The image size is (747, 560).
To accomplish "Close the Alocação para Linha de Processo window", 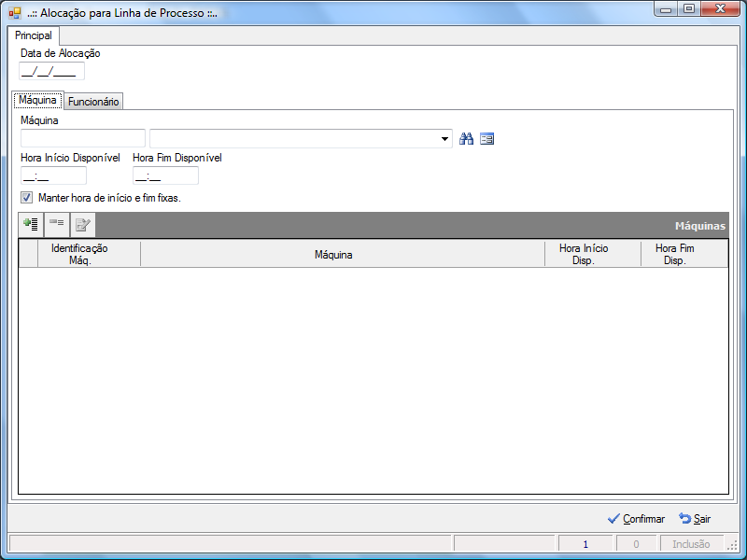I will coord(720,8).
